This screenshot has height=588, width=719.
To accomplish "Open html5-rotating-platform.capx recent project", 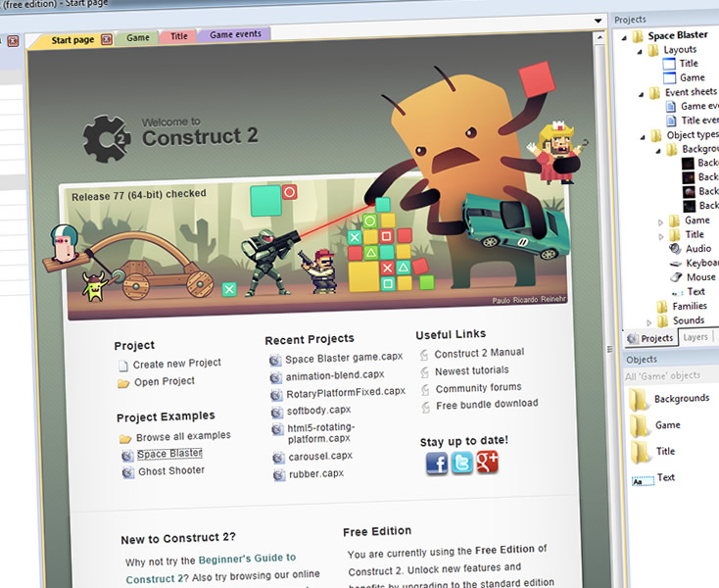I will 321,433.
